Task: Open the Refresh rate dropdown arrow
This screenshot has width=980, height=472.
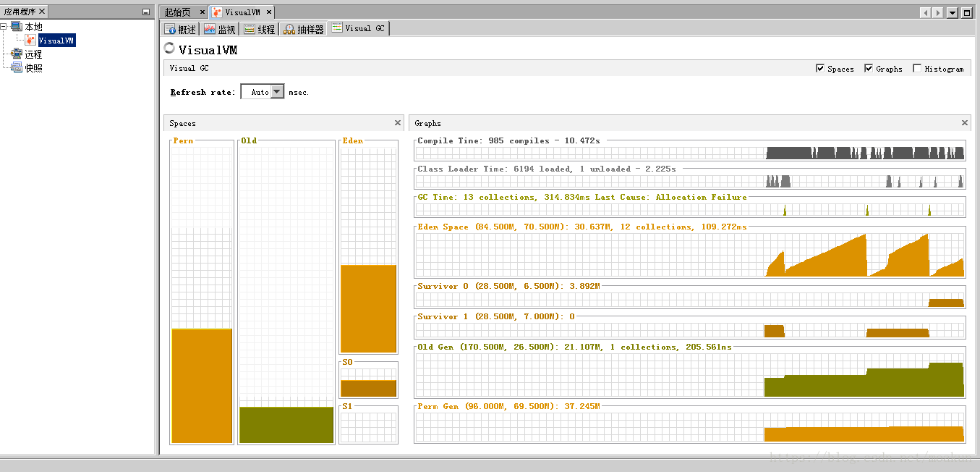Action: pos(278,92)
